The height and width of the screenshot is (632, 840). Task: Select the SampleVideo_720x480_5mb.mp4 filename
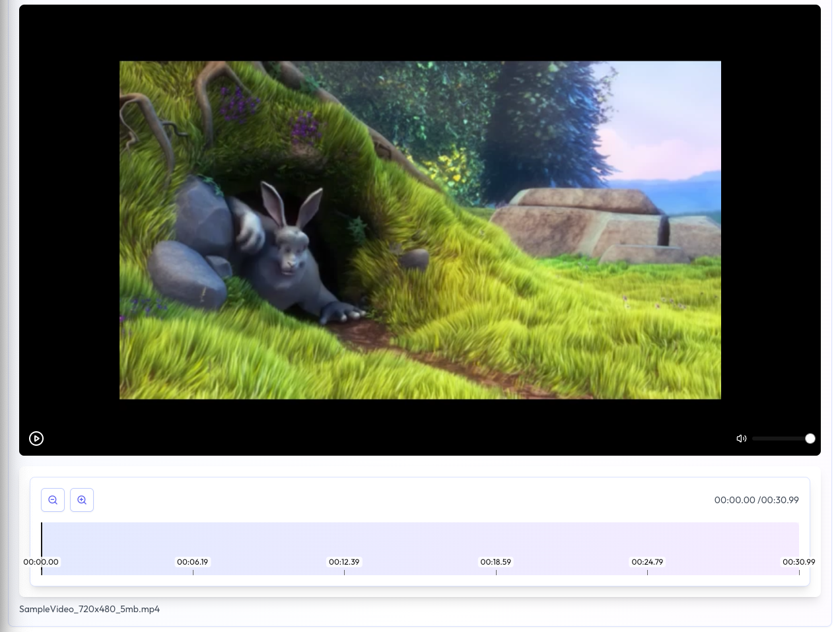89,609
